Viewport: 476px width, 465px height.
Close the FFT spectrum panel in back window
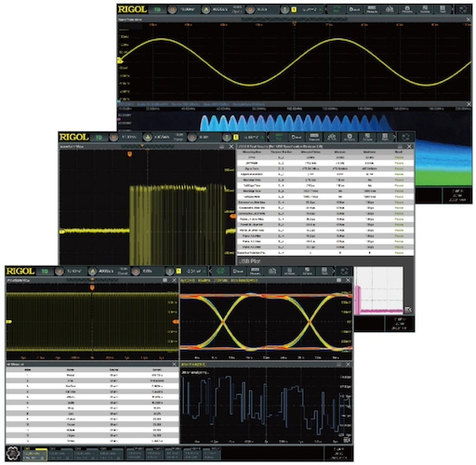(x=469, y=104)
